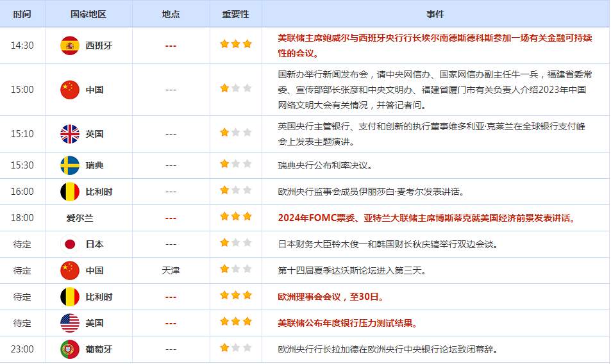611x364 pixels.
Task: Click China flag in the 天津 row
Action: pyautogui.click(x=70, y=270)
